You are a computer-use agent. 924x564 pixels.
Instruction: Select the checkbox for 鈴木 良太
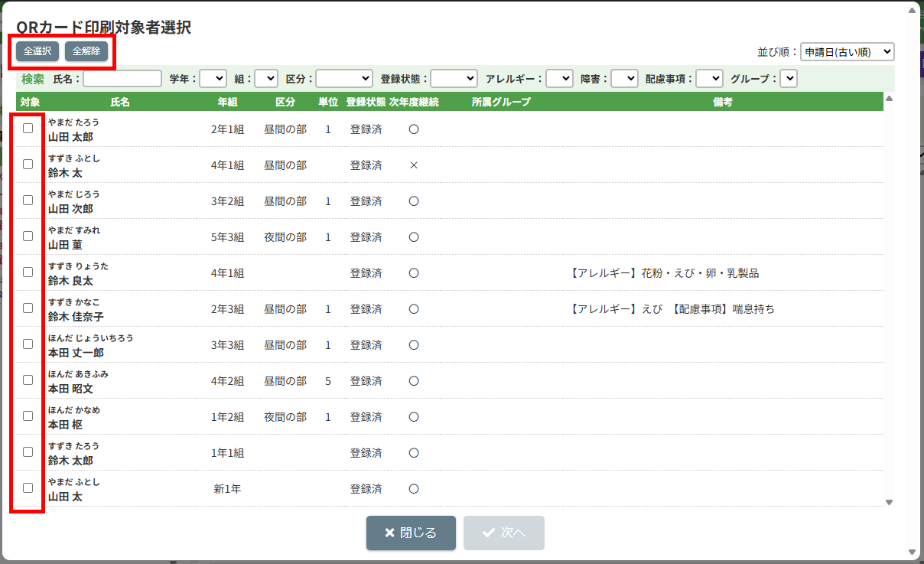click(28, 272)
